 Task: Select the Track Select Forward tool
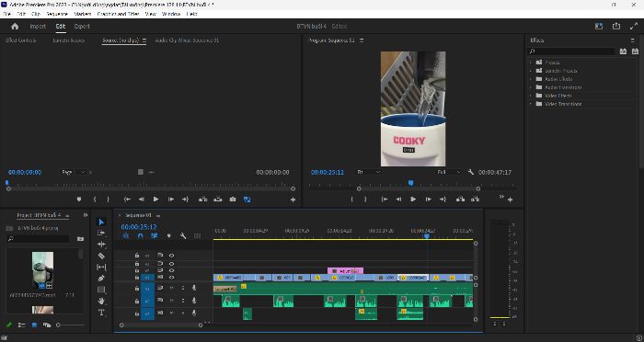[x=101, y=233]
